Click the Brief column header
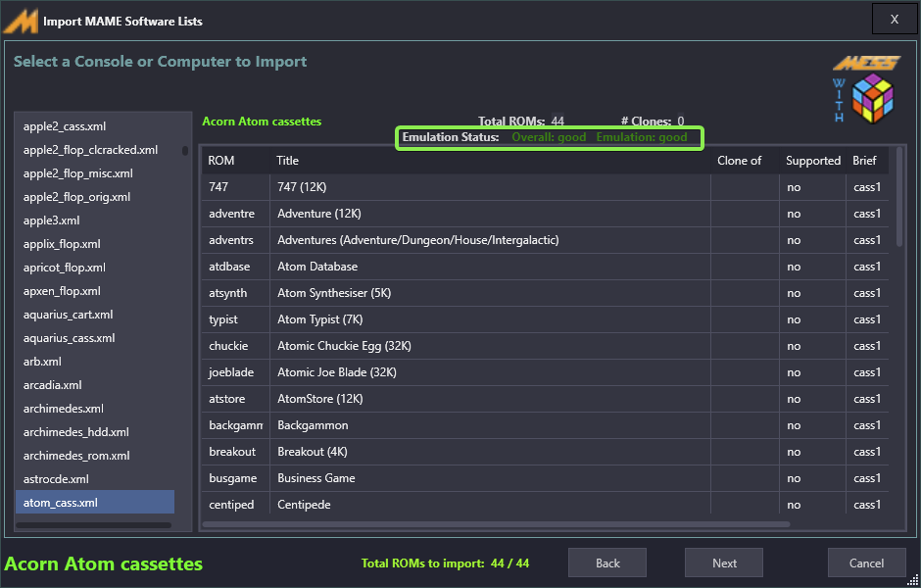Viewport: 921px width, 588px height. pyautogui.click(x=867, y=161)
